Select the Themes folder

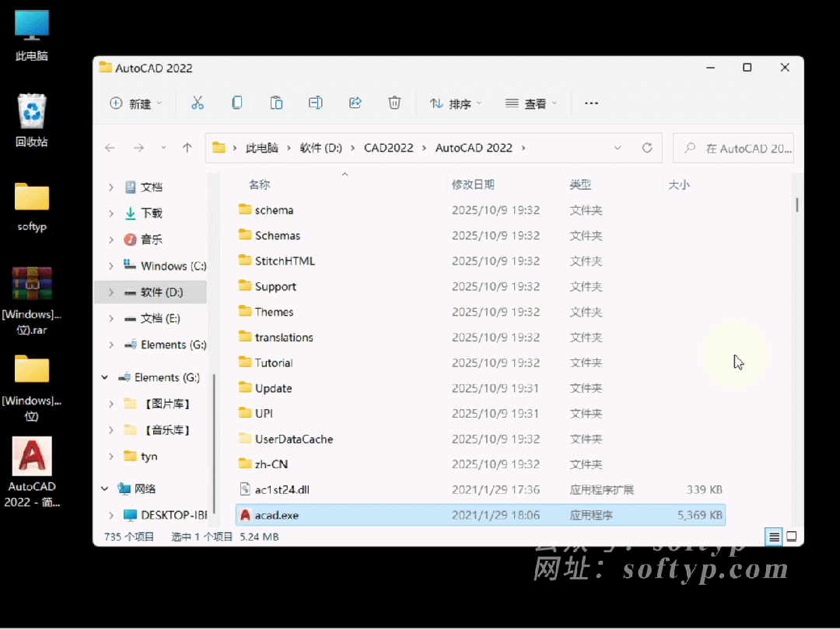tap(481, 312)
